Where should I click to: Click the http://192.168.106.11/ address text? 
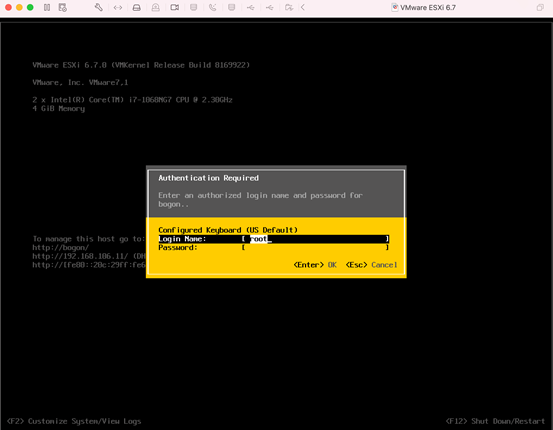80,256
